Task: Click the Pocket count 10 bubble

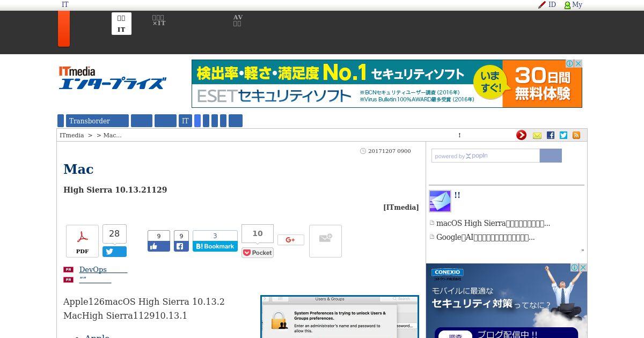Action: [x=258, y=234]
